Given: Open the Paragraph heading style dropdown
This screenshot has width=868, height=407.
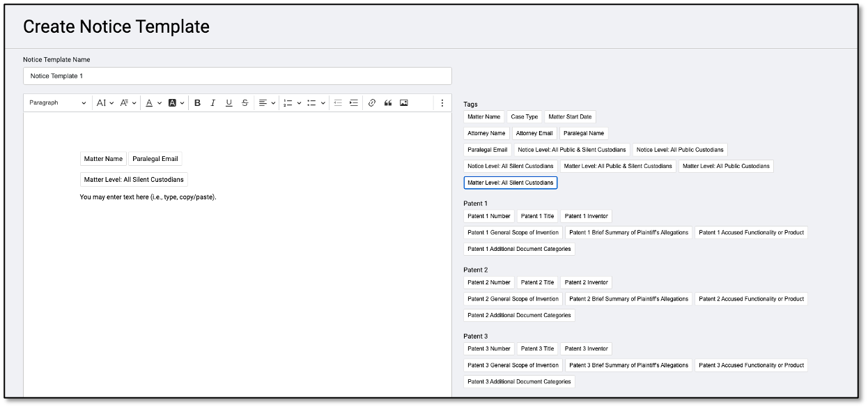Looking at the screenshot, I should tap(58, 102).
